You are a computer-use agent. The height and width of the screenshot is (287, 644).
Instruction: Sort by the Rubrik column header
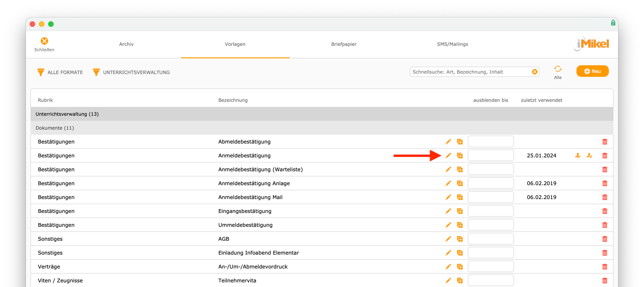coord(45,100)
